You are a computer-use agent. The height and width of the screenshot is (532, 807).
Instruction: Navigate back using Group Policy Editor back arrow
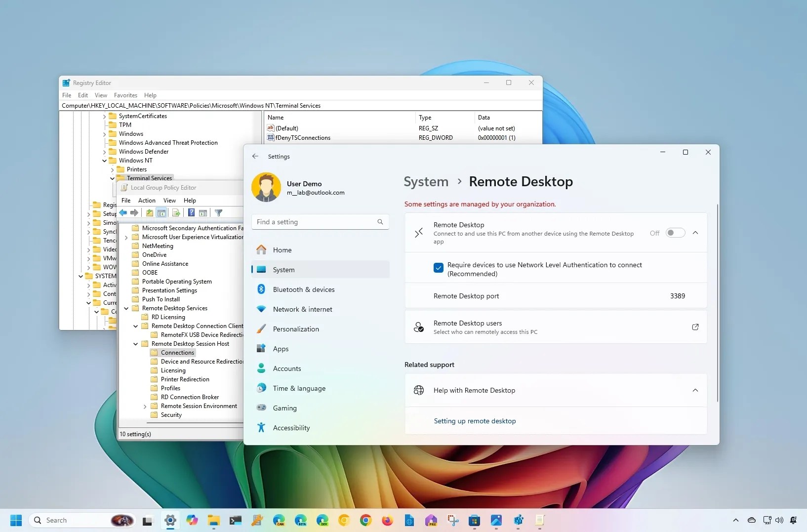[x=123, y=212]
